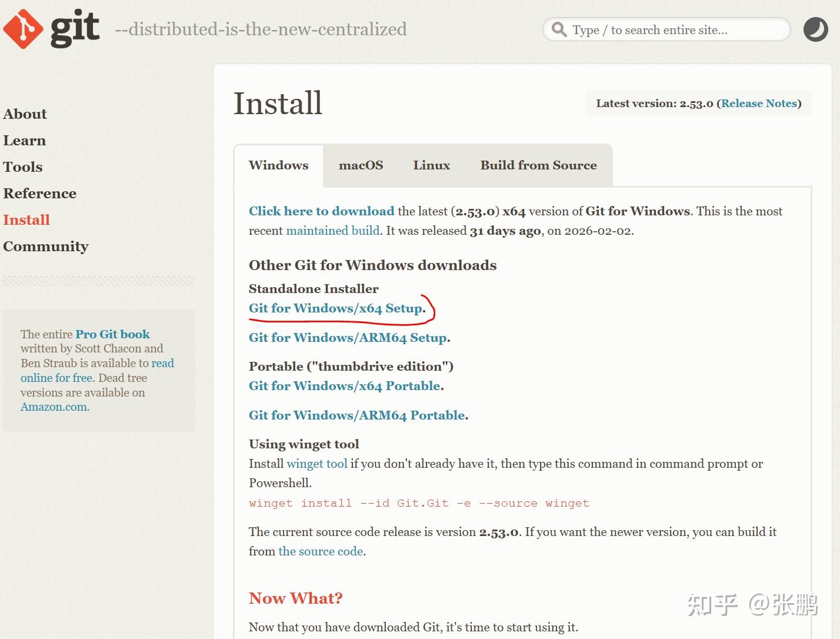The height and width of the screenshot is (639, 840).
Task: Open the Community sidebar page
Action: [x=46, y=247]
